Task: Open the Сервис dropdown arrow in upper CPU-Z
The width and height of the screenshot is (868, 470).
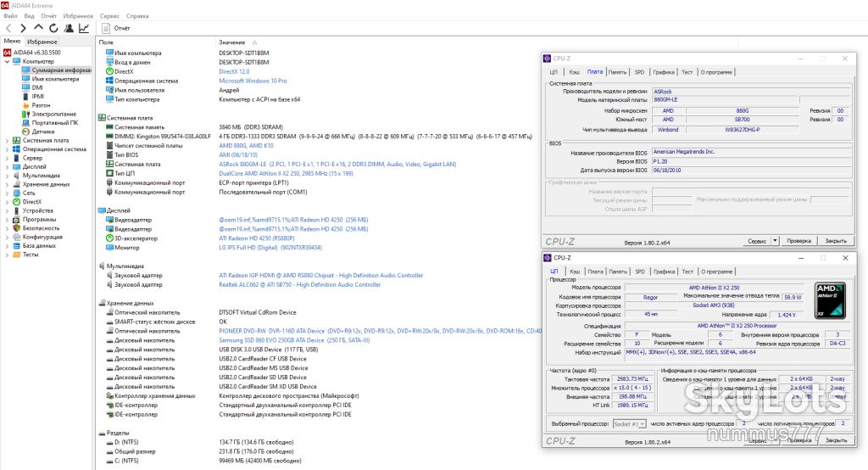Action: pos(775,241)
